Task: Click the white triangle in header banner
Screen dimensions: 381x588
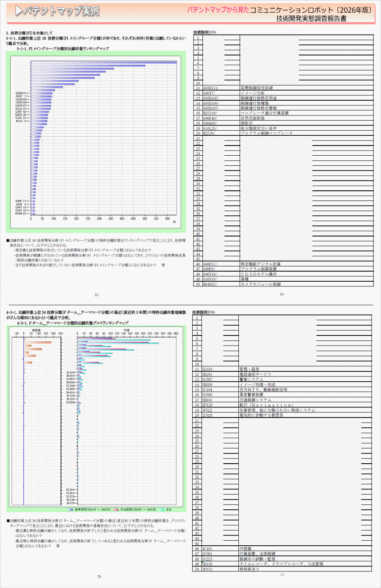Action: [19, 11]
